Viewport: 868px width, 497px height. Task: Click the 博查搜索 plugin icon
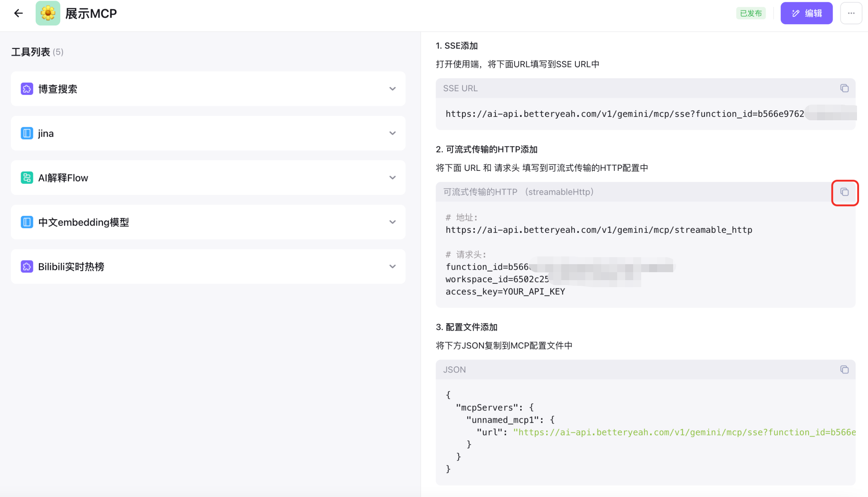coord(27,89)
